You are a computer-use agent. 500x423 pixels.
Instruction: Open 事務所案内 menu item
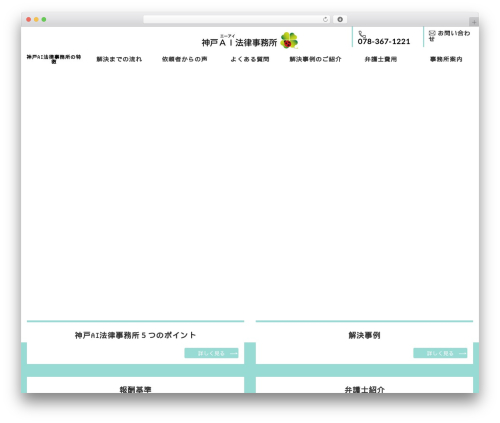446,59
